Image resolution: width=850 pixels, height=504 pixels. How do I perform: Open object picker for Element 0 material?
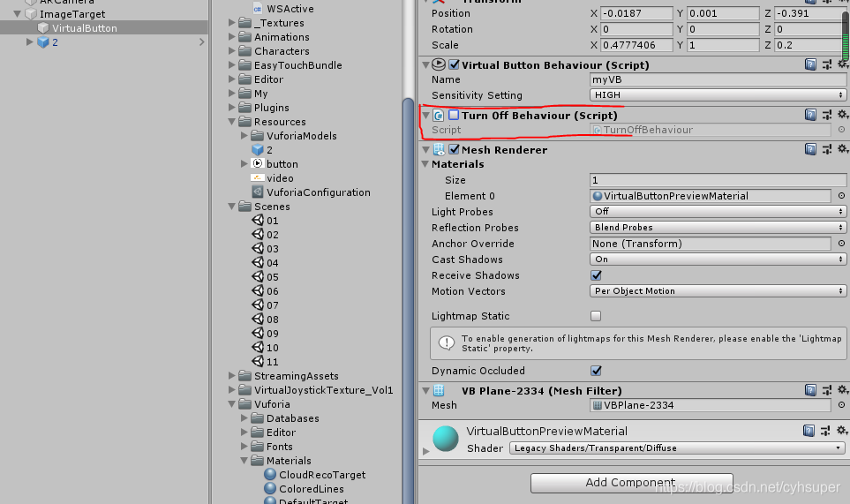[841, 196]
